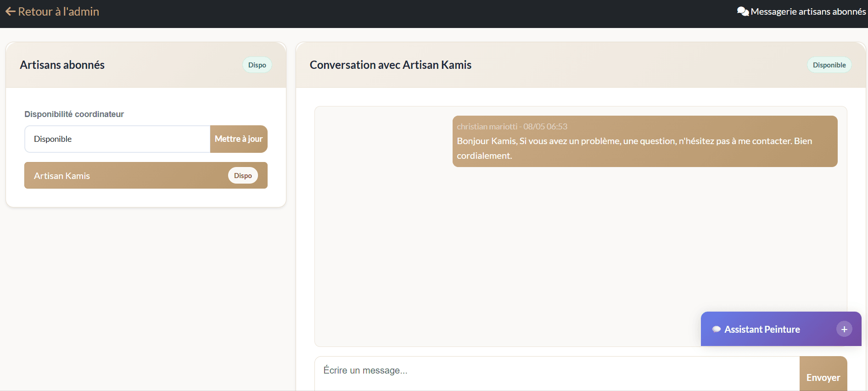
Task: Click the Disponibilité coordinateur label
Action: pyautogui.click(x=74, y=114)
